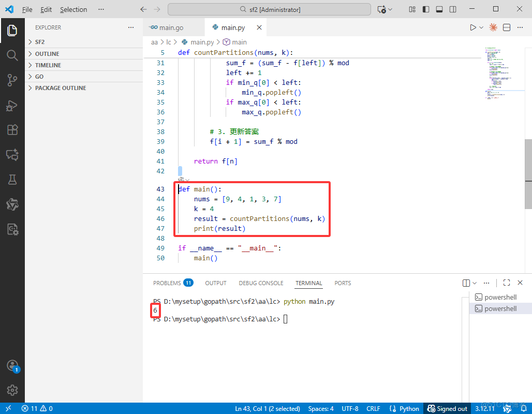532x414 pixels.
Task: Expand the TIMELINE section
Action: coord(48,65)
